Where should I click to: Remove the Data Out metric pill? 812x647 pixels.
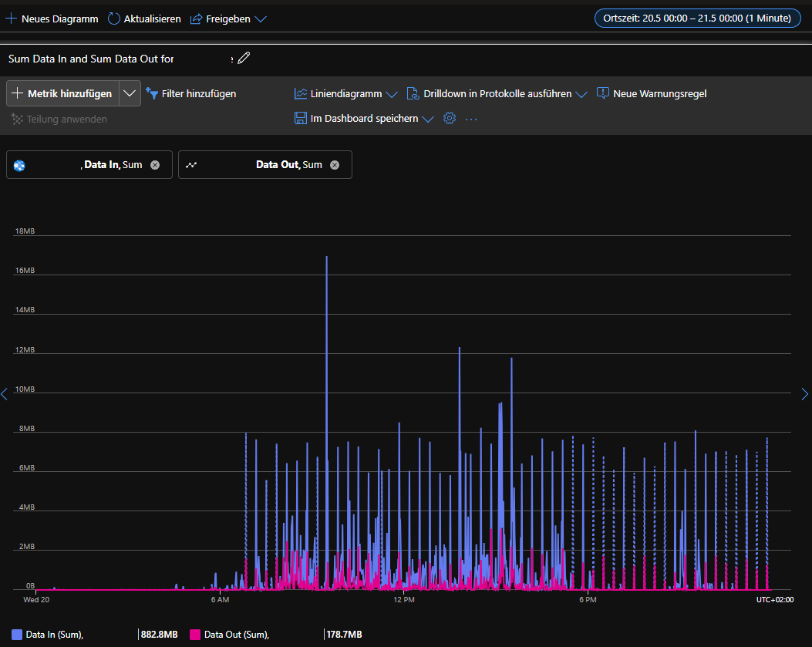(335, 165)
